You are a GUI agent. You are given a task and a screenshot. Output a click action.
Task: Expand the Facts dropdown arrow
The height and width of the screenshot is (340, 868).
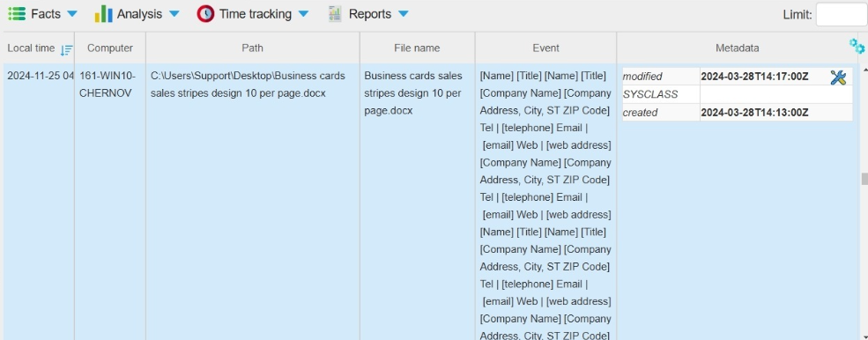(72, 14)
